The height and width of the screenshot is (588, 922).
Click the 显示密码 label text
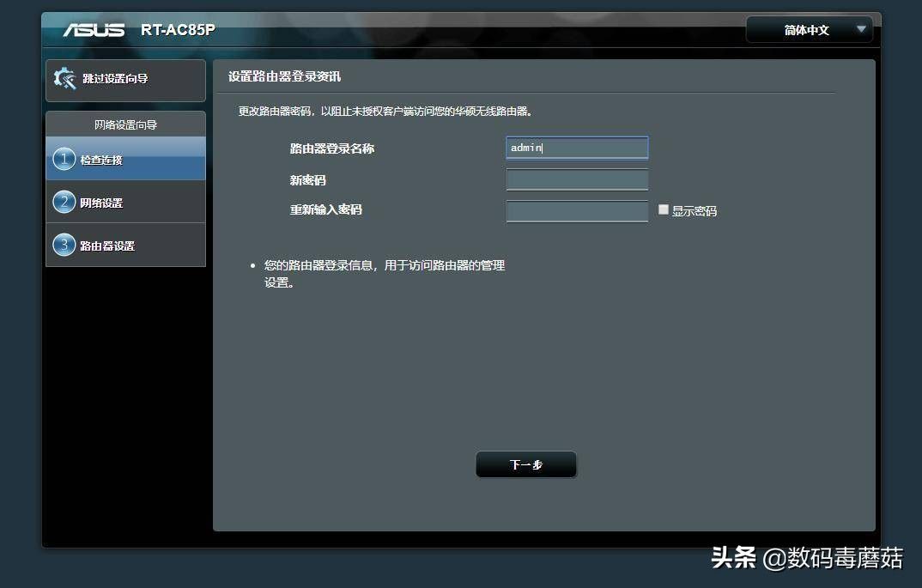(694, 211)
